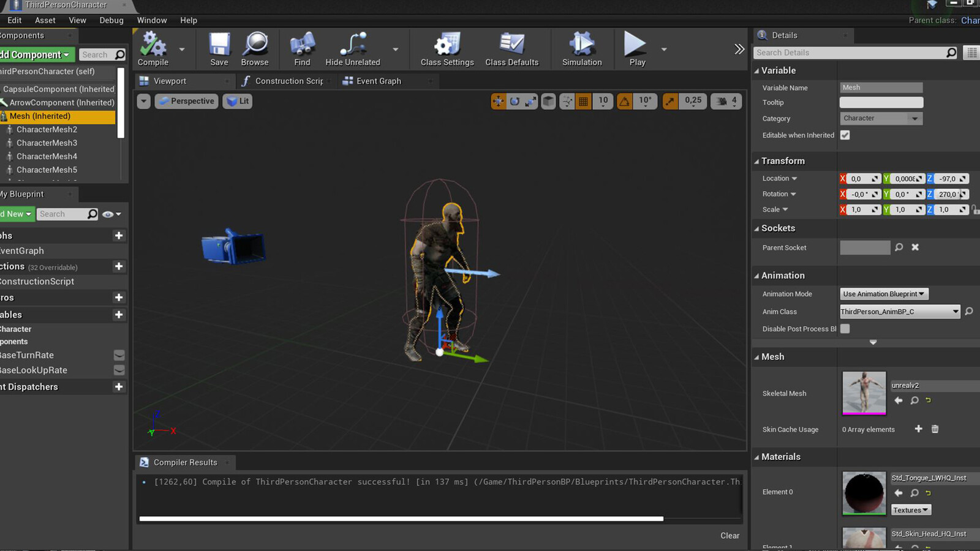
Task: Save the blueprint with Save icon
Action: [x=219, y=49]
